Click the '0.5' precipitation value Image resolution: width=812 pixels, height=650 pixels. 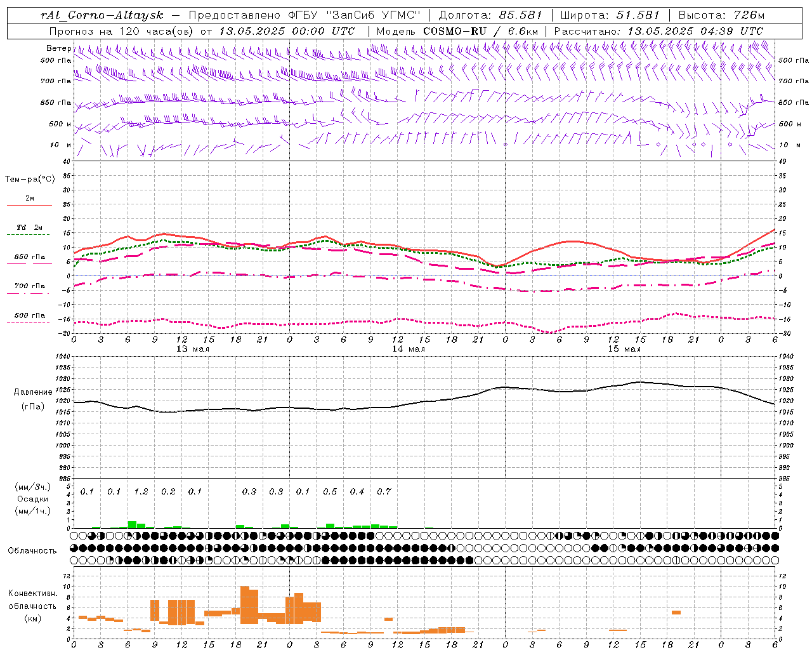[x=330, y=491]
